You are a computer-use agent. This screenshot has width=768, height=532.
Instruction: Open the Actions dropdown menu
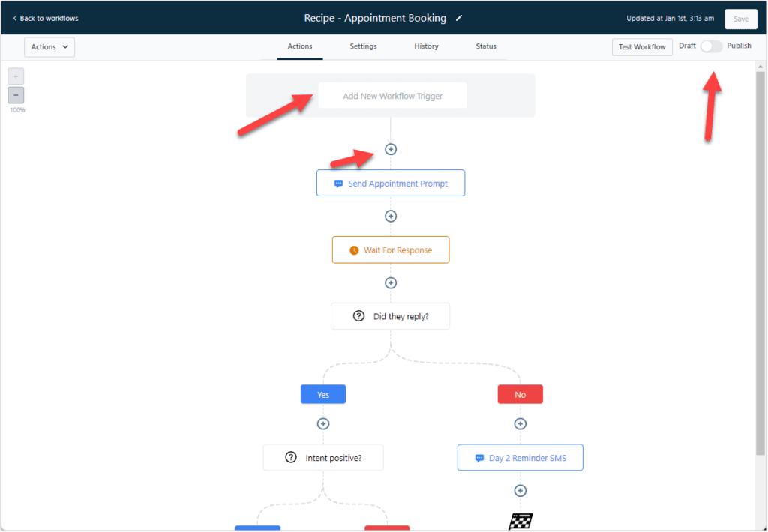coord(49,47)
